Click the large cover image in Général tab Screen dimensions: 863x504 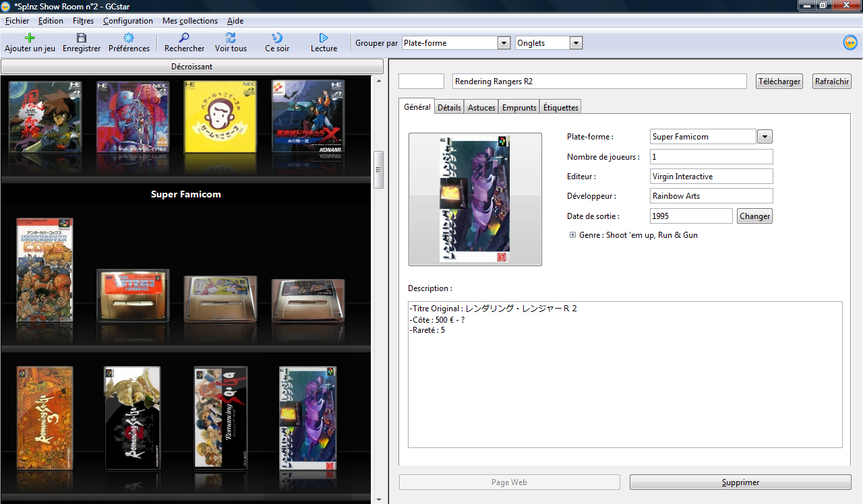pos(475,199)
